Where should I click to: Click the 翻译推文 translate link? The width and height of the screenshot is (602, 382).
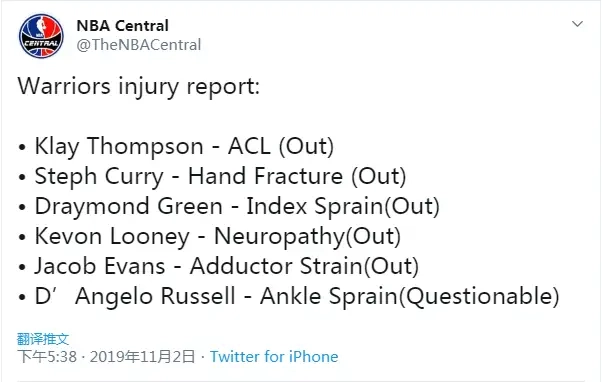43,339
